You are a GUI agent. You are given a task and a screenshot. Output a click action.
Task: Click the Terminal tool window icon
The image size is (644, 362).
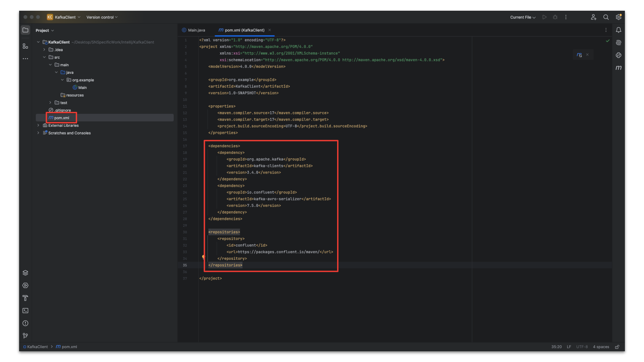25,311
